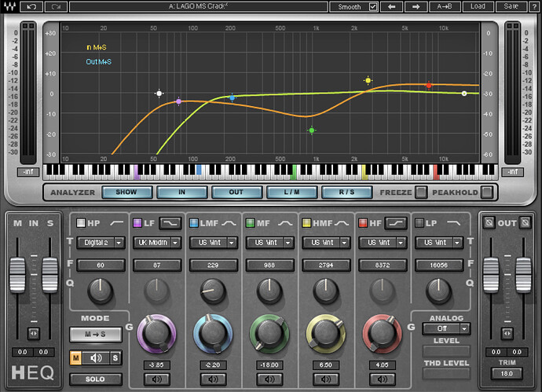Screen dimensions: 542x392
Task: Select the LF low shelf filter shape icon
Action: (170, 223)
